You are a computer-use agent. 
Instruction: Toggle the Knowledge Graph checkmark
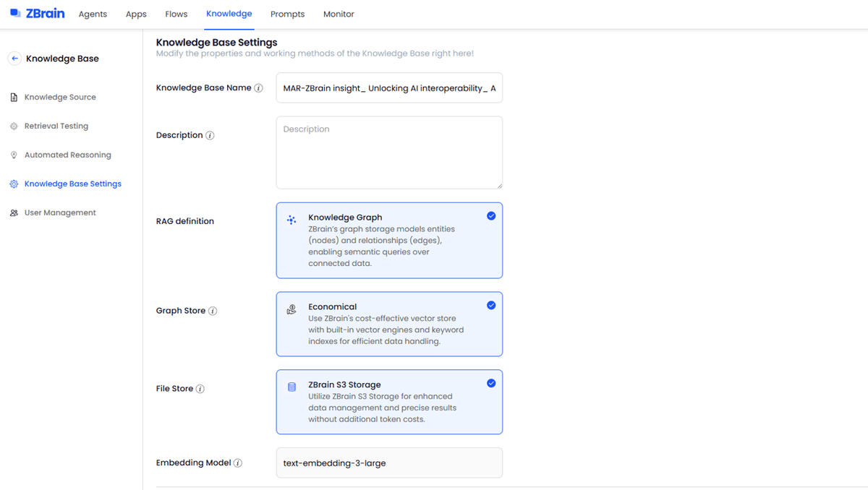[x=491, y=215]
